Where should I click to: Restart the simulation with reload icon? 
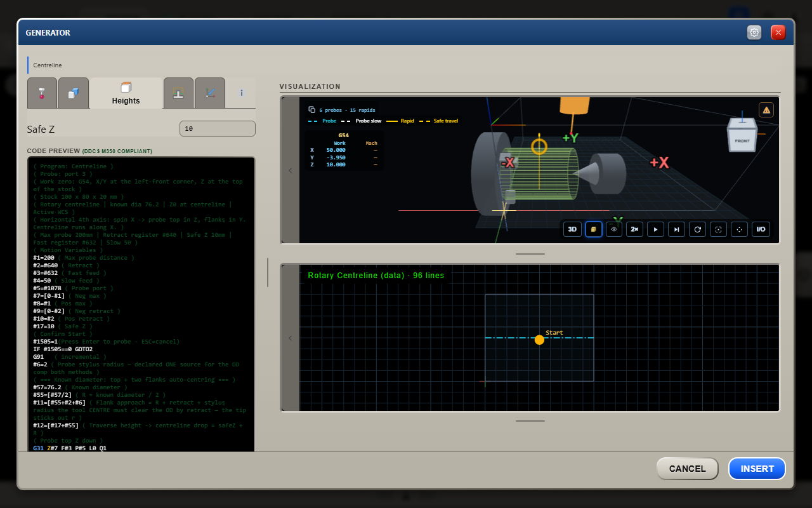coord(698,229)
